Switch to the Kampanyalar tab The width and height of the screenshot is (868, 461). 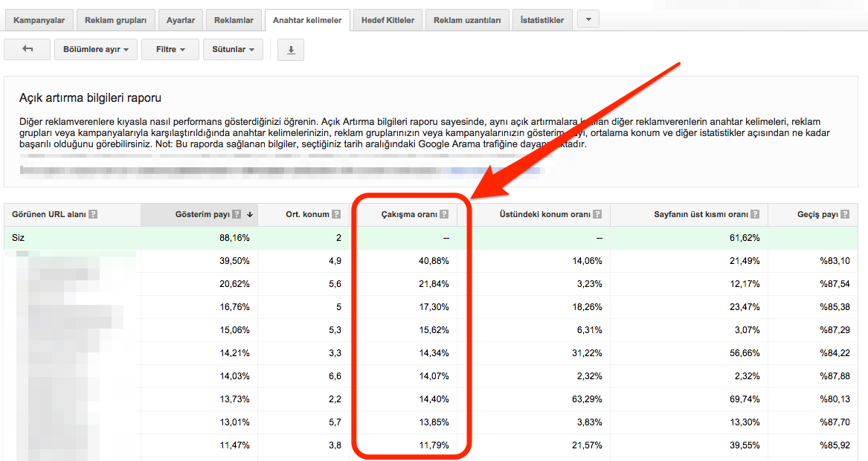39,19
